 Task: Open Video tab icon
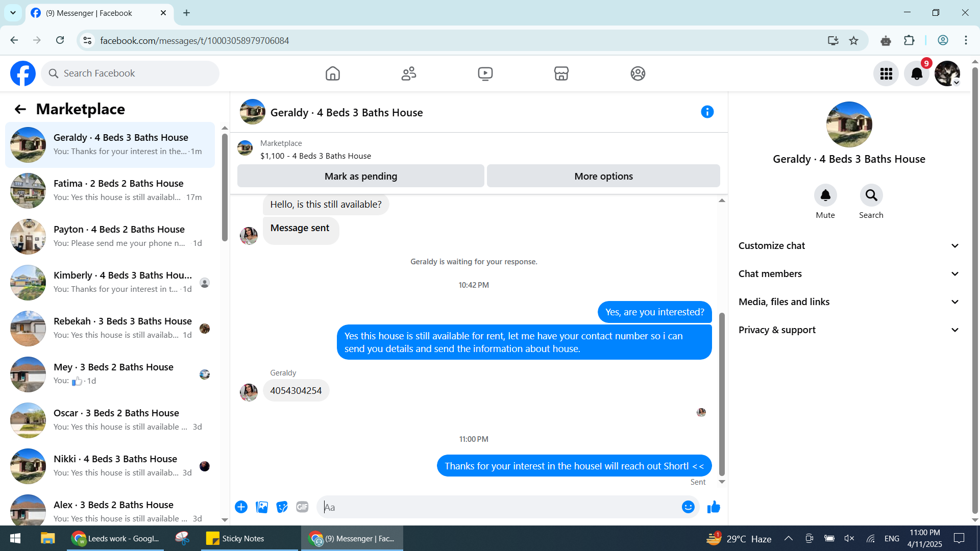485,73
